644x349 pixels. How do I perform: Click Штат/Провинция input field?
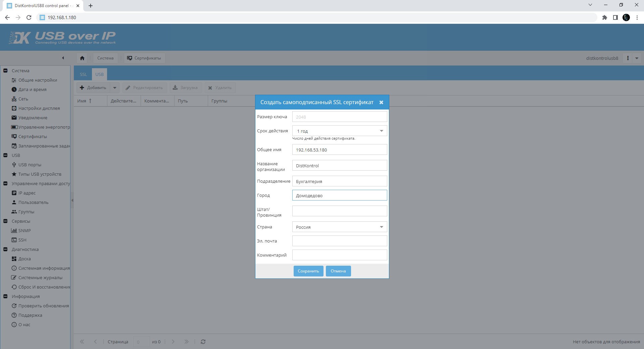(x=340, y=211)
